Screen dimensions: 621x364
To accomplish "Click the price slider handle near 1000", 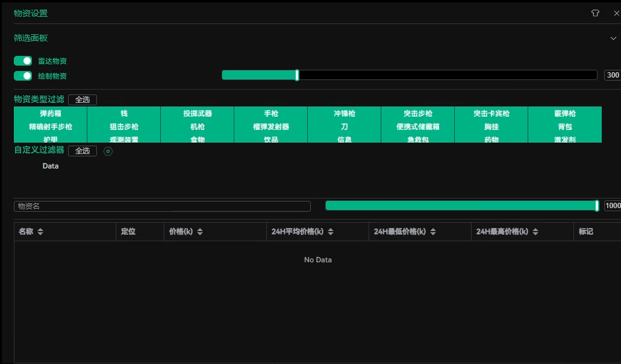I will [x=597, y=206].
